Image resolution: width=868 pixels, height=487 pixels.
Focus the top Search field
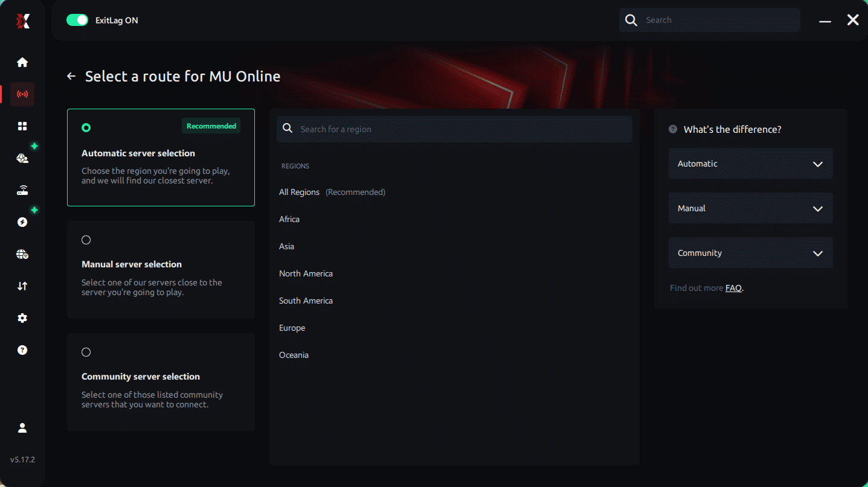click(710, 20)
